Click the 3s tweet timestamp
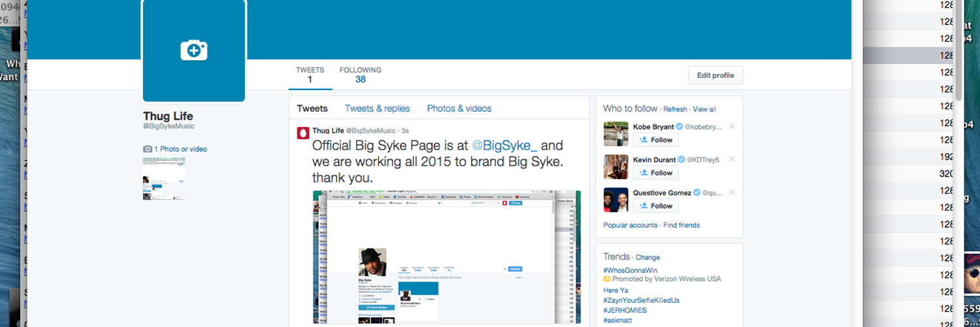Image resolution: width=980 pixels, height=327 pixels. tap(405, 131)
